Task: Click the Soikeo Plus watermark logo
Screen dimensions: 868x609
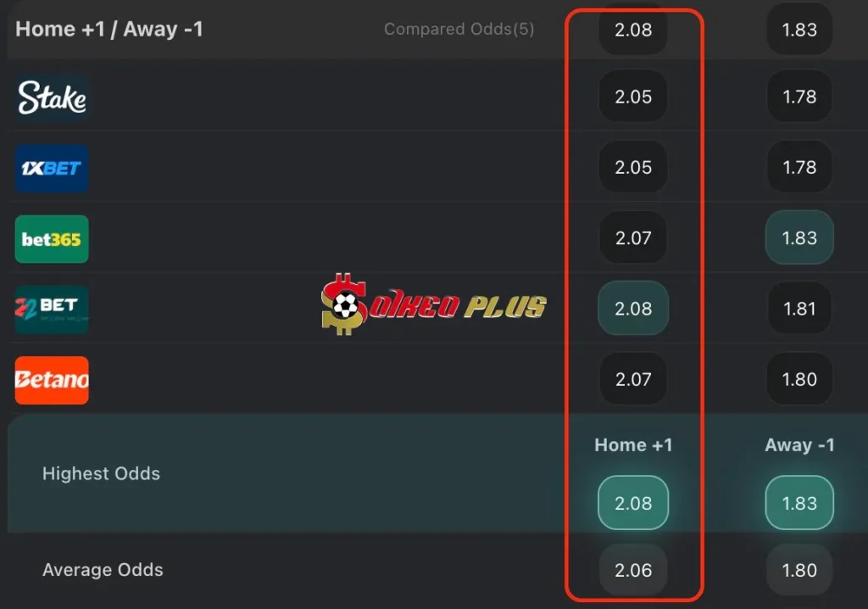Action: pyautogui.click(x=433, y=304)
